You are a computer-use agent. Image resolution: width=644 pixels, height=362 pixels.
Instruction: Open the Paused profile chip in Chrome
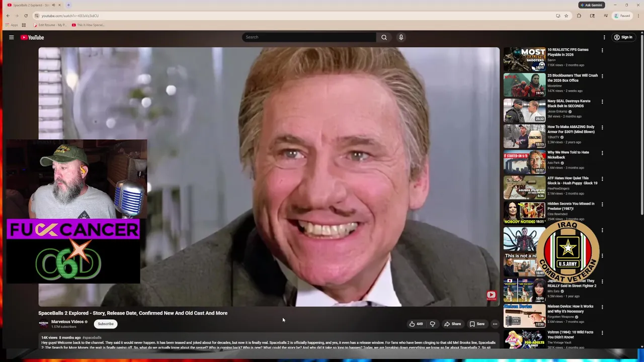(x=622, y=16)
